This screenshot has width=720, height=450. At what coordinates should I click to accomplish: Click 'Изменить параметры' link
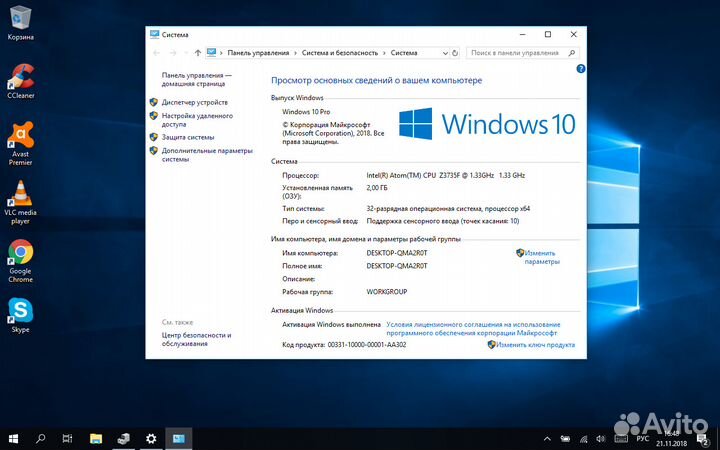[542, 257]
